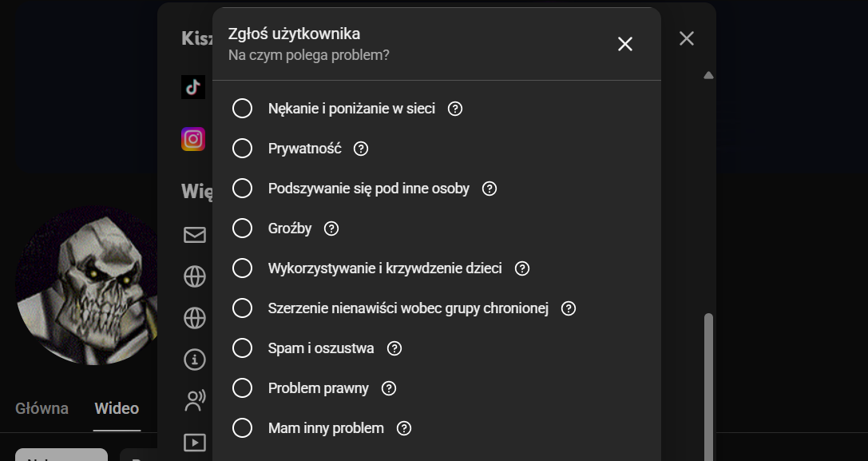This screenshot has height=461, width=868.
Task: Open help for Spam i oszustwa
Action: (394, 348)
